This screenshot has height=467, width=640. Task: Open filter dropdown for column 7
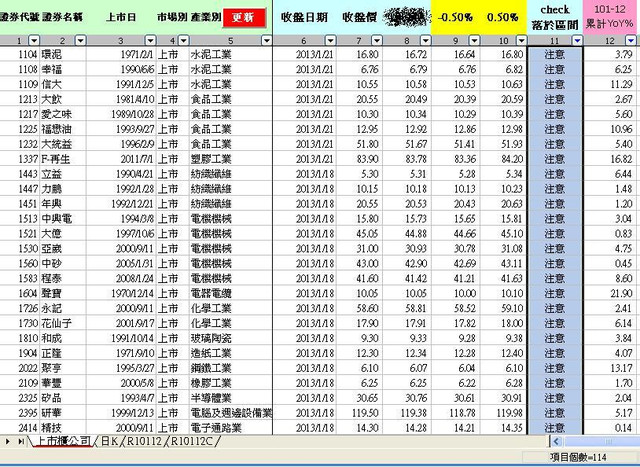click(x=376, y=40)
